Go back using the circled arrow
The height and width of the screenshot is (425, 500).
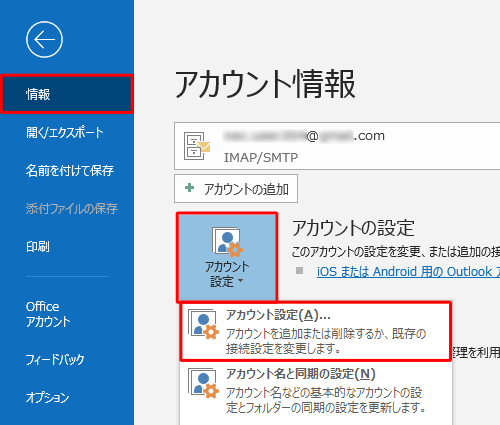[44, 40]
